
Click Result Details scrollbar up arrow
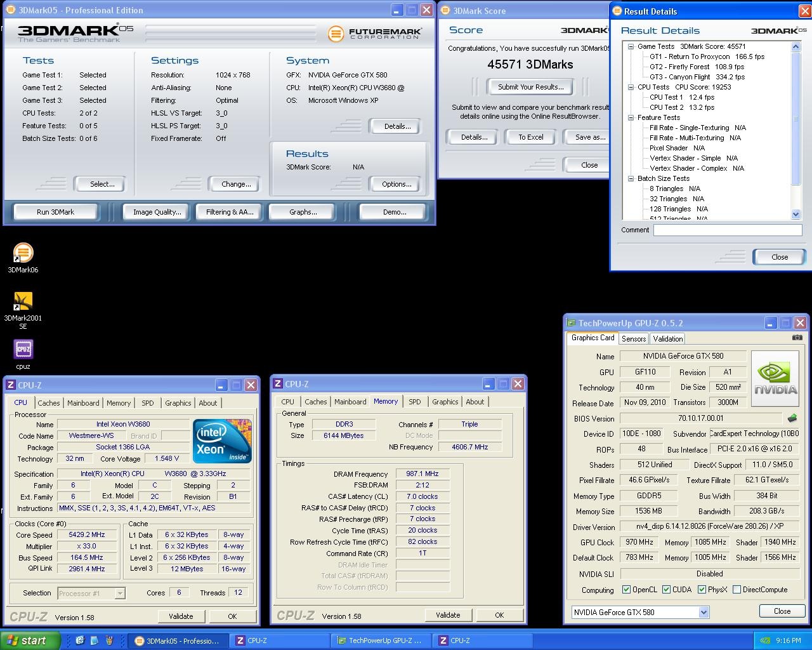[796, 47]
